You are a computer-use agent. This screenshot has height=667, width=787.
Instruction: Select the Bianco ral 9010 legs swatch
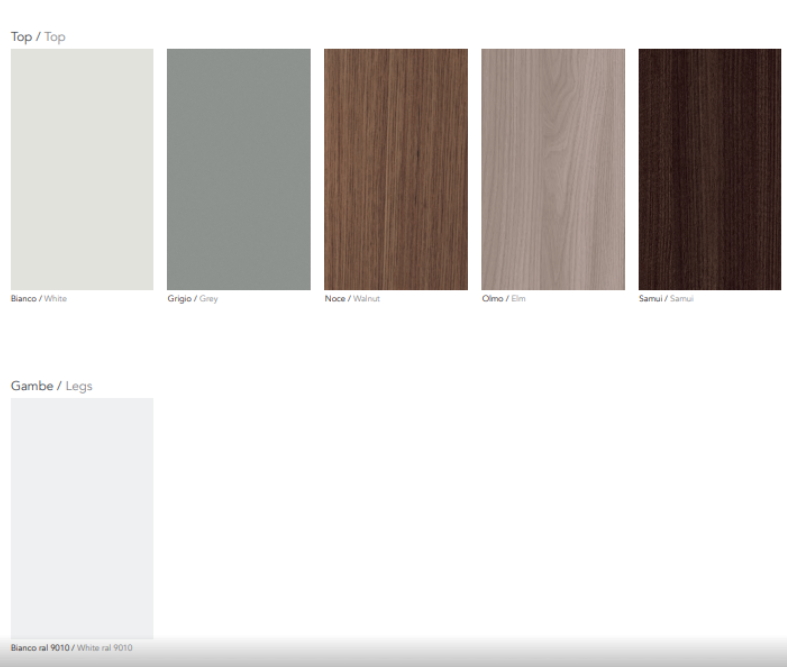pos(82,517)
